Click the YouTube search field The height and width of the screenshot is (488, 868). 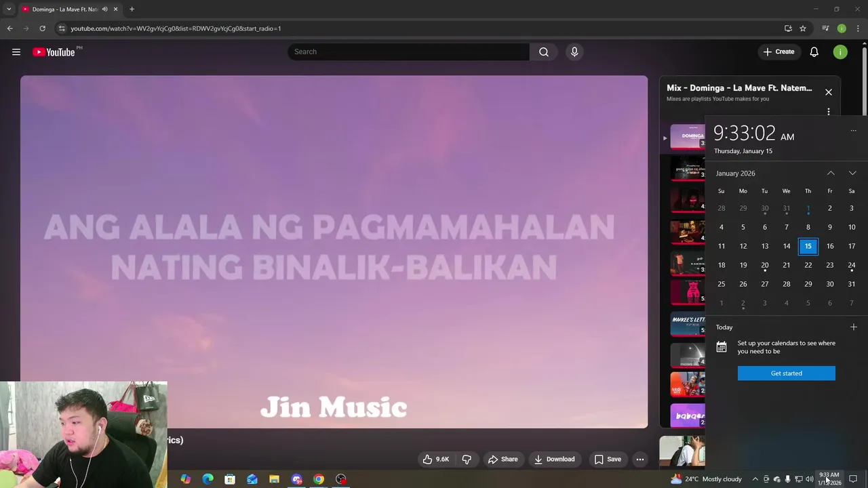click(408, 52)
